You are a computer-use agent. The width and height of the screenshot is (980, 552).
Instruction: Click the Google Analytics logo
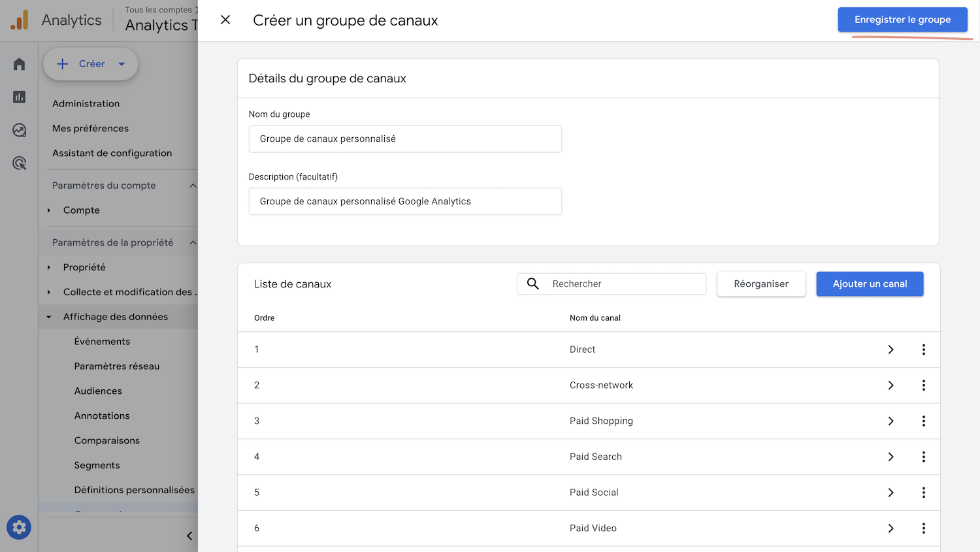coord(20,20)
